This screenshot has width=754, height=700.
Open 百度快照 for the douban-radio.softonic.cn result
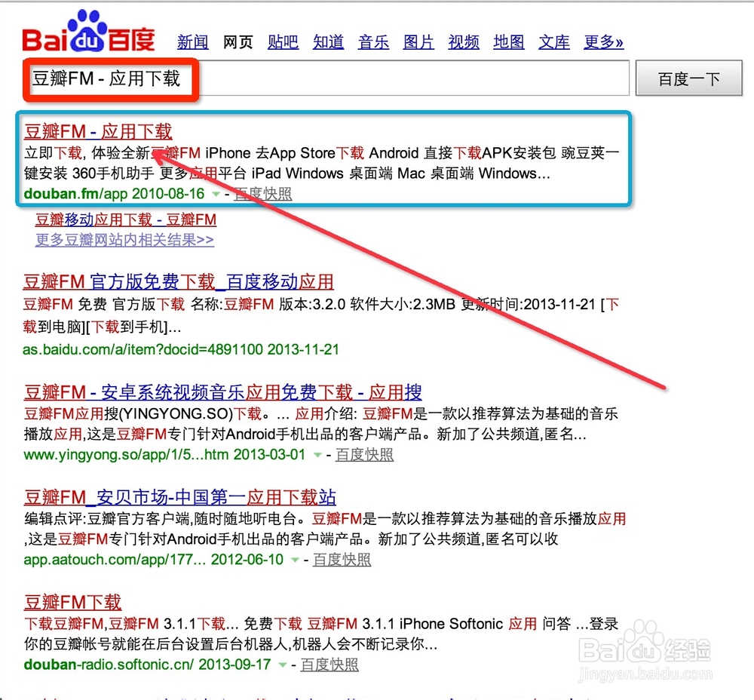click(x=329, y=665)
